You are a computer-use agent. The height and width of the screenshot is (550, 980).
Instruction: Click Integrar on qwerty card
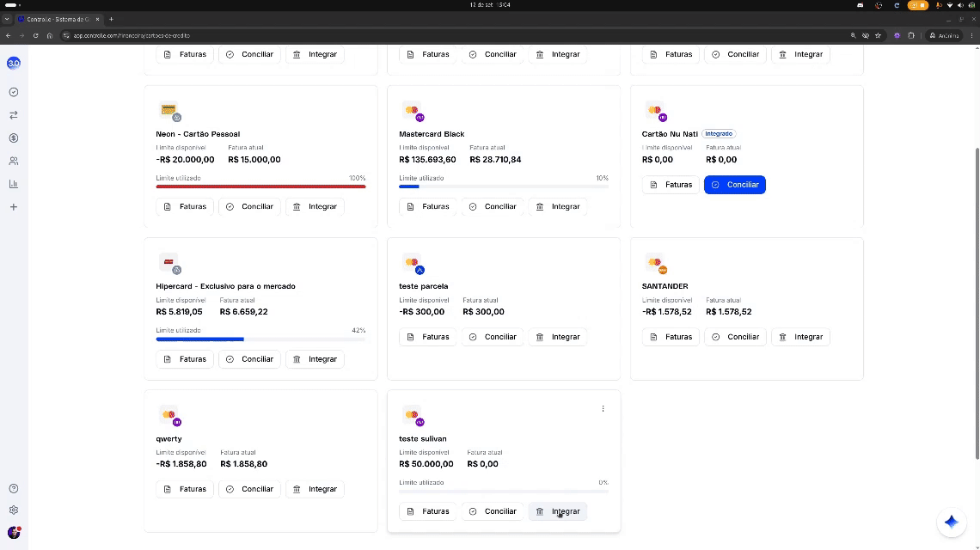[315, 489]
